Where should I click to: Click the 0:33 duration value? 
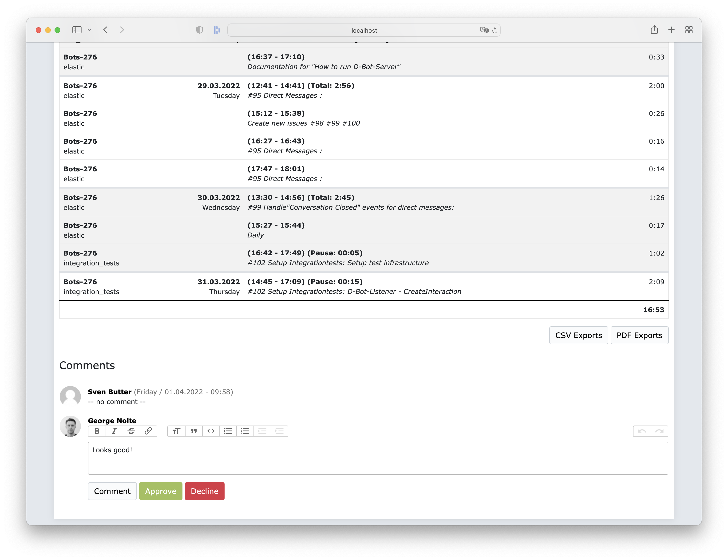[657, 57]
